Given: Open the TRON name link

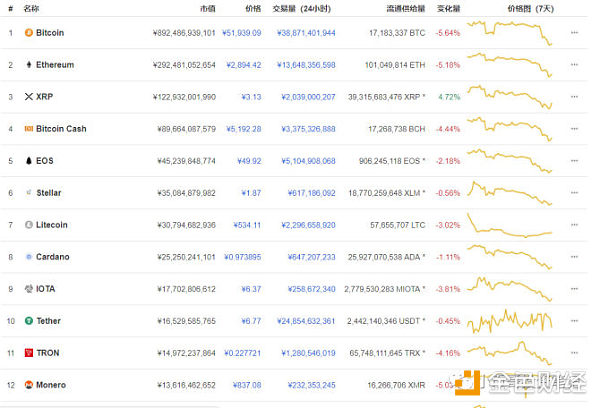Looking at the screenshot, I should [48, 353].
